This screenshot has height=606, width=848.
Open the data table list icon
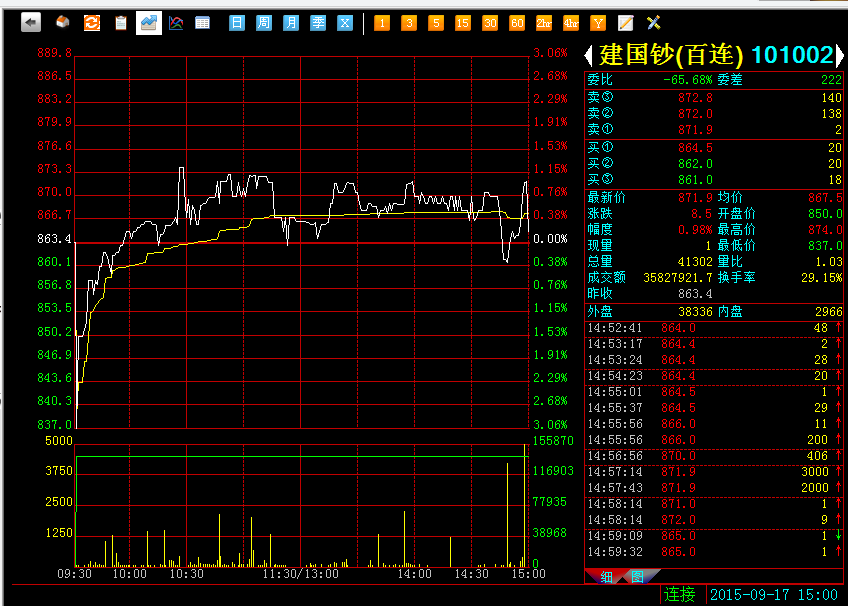click(x=203, y=22)
